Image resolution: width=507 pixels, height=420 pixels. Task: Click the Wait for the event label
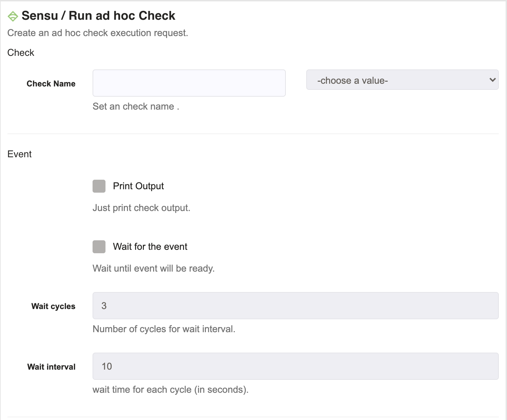[150, 247]
